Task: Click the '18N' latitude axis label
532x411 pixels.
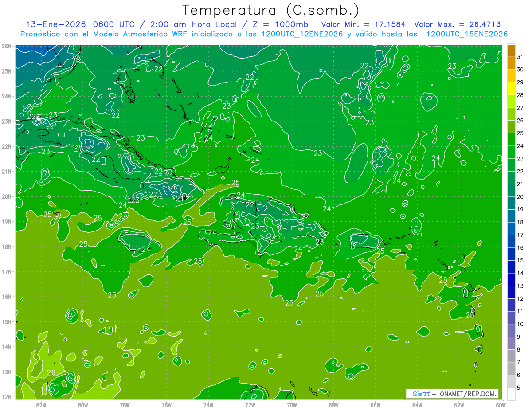Action: pyautogui.click(x=6, y=247)
